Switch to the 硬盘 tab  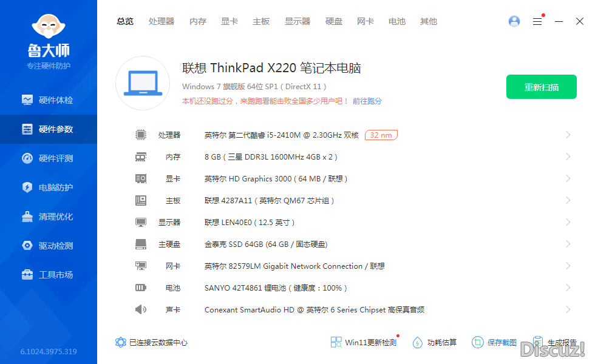click(334, 21)
